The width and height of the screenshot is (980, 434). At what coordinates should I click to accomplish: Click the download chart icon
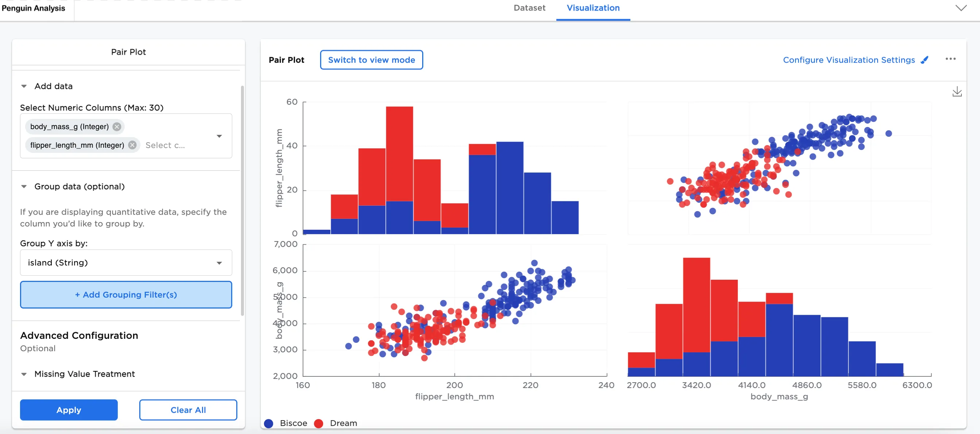(x=957, y=92)
